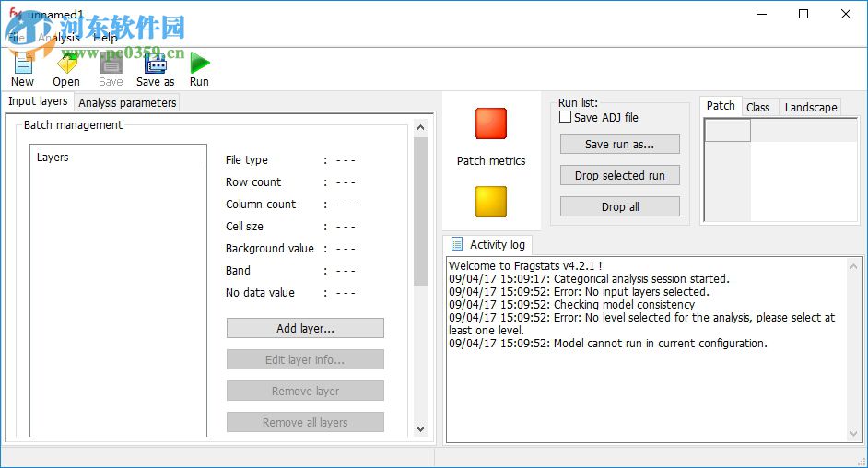Open the Help menu
Viewport: 868px width, 468px height.
pyautogui.click(x=105, y=38)
